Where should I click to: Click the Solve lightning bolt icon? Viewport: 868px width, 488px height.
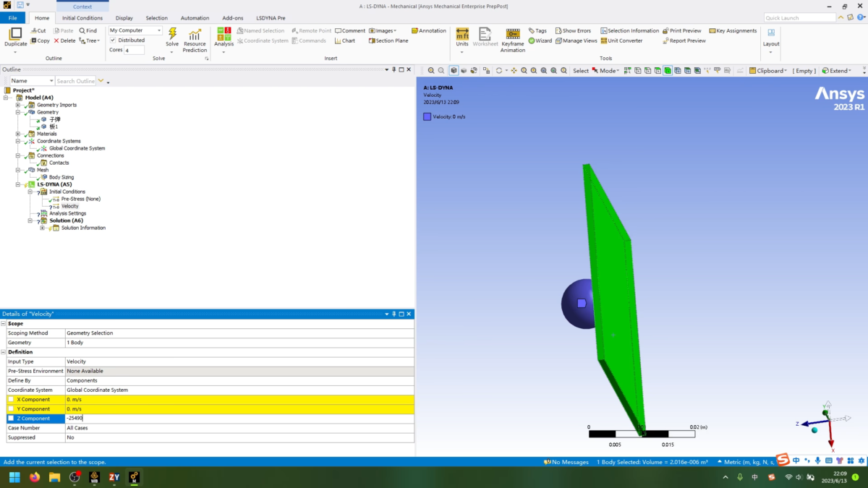pyautogui.click(x=172, y=34)
